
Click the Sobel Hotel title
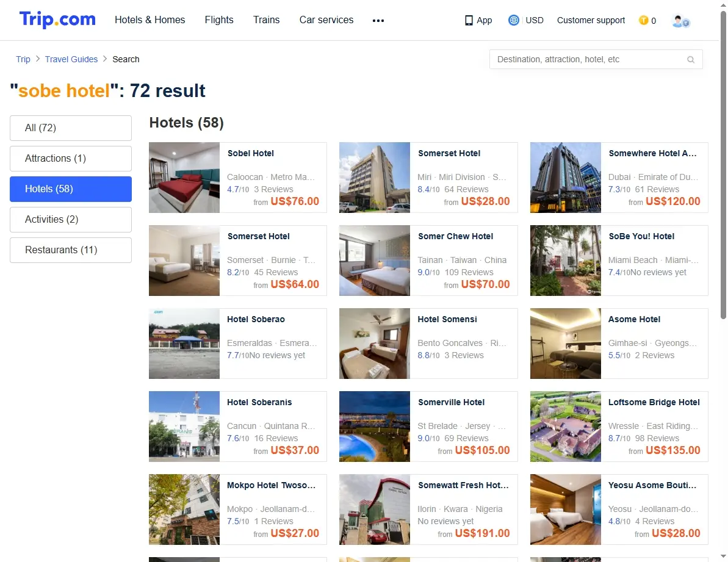coord(251,154)
